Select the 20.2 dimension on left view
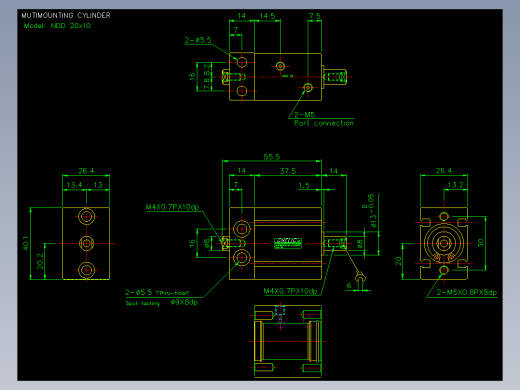Viewport: 520px width, 390px height. click(40, 261)
